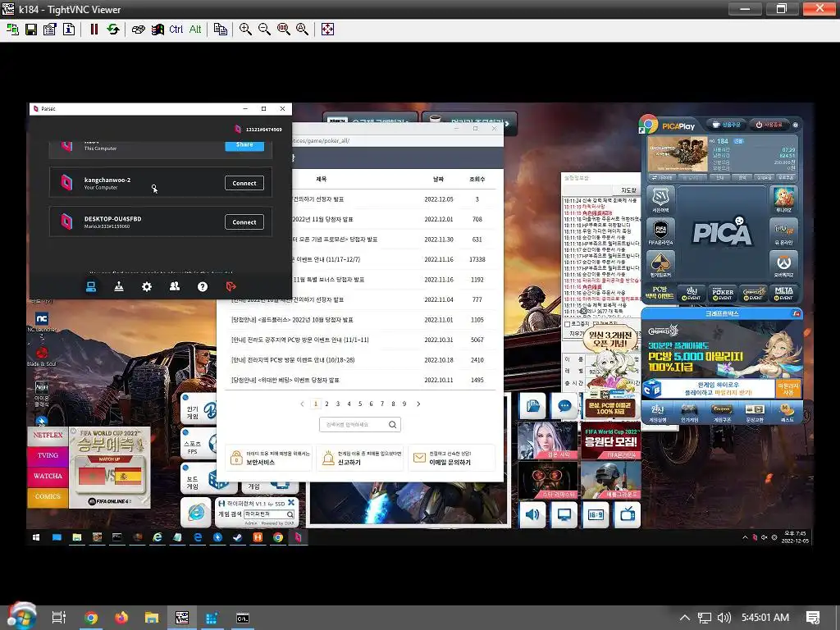This screenshot has height=630, width=840.
Task: Click the Share button in Parsec
Action: click(244, 145)
